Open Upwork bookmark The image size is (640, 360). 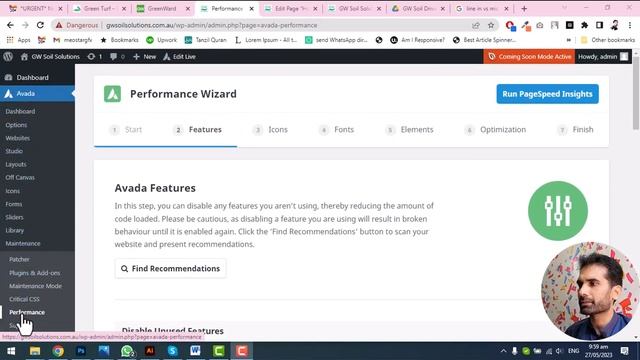point(162,40)
